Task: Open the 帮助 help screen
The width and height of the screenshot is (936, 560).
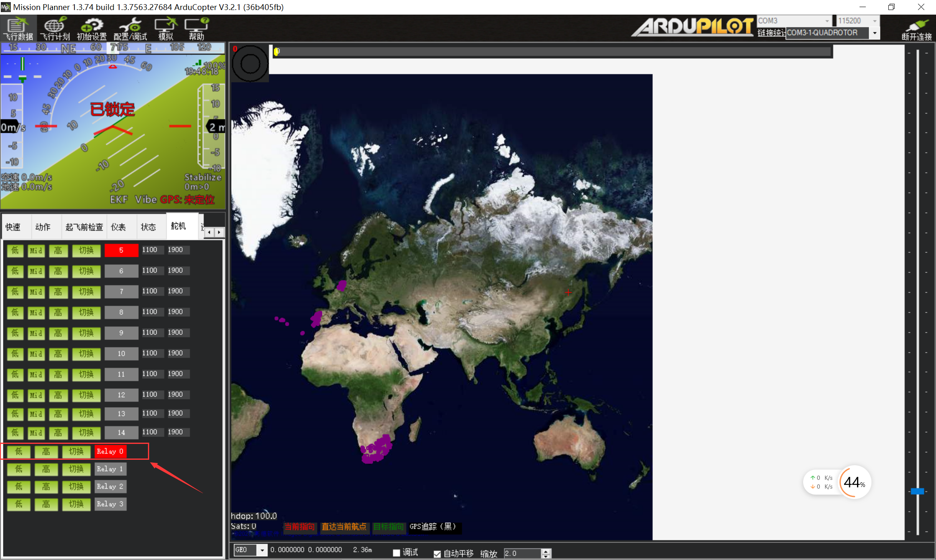Action: (196, 28)
